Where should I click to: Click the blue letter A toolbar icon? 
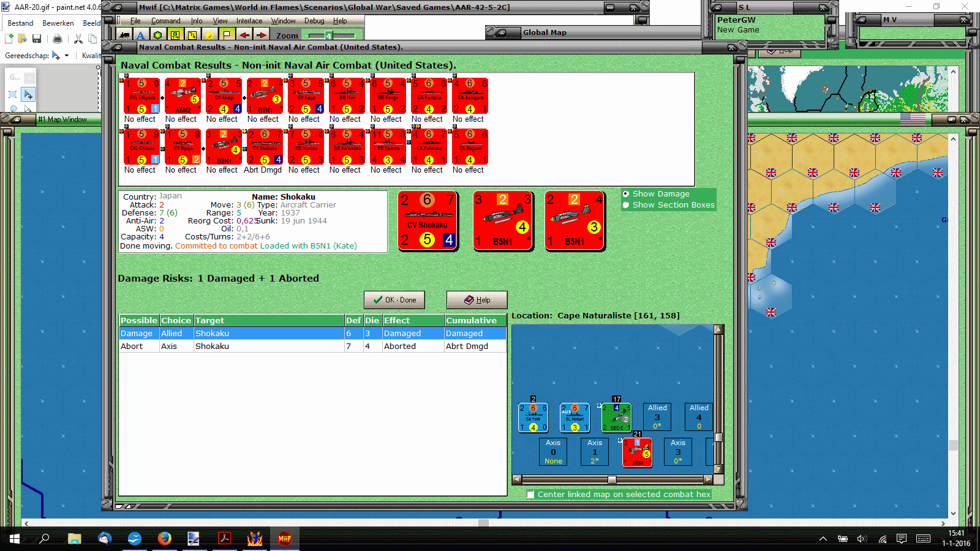coord(141,36)
